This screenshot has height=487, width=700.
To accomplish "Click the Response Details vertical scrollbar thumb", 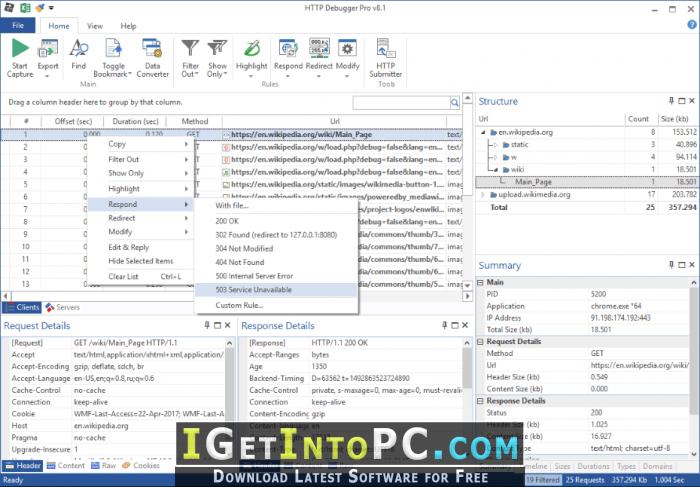I will point(467,368).
